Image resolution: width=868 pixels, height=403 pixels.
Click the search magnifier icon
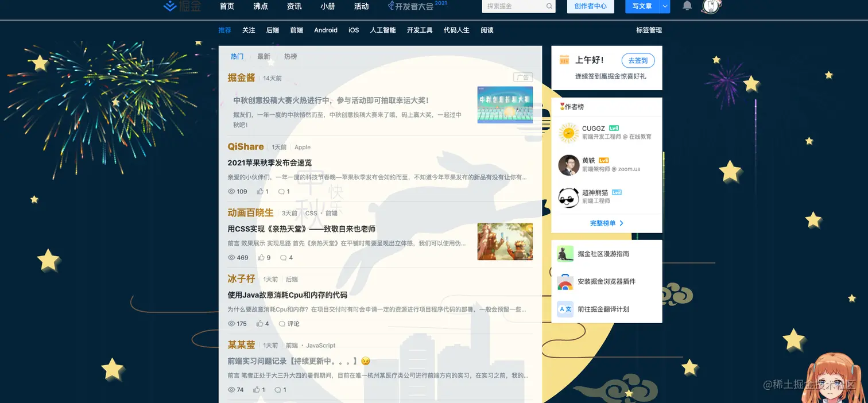coord(549,6)
